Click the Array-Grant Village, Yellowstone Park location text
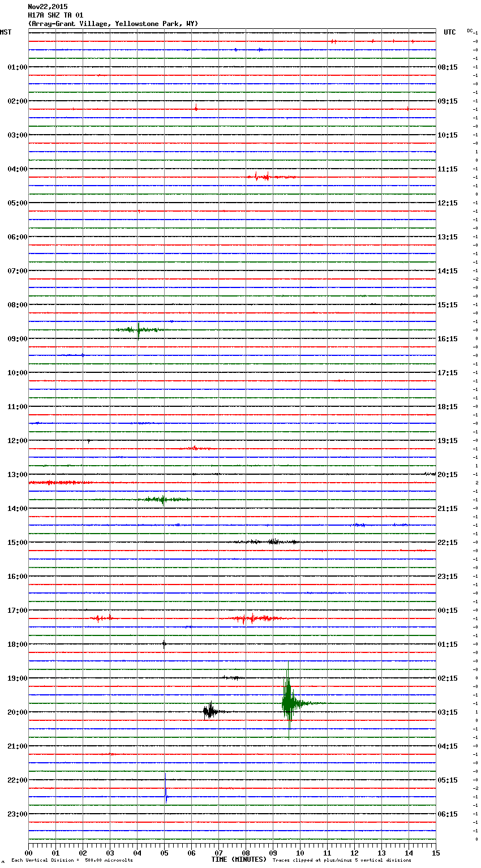The height and width of the screenshot is (868, 481). click(x=113, y=24)
